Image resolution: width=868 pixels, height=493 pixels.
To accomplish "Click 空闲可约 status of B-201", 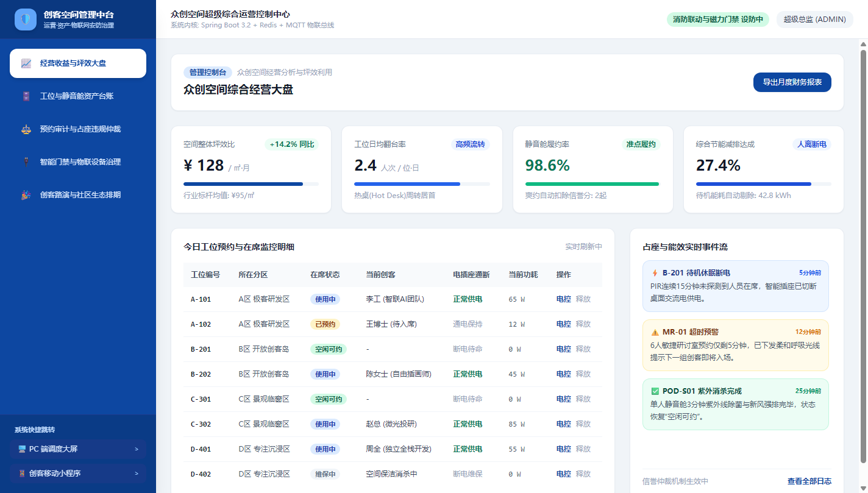I will (x=329, y=349).
